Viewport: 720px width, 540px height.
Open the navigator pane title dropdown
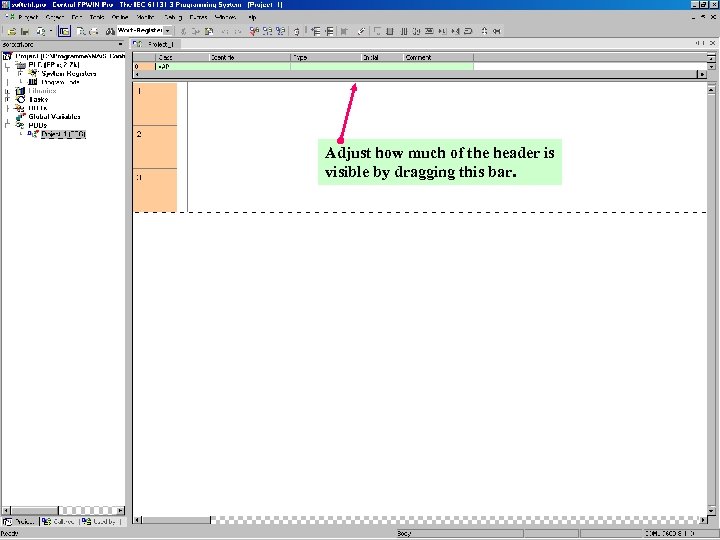(120, 44)
